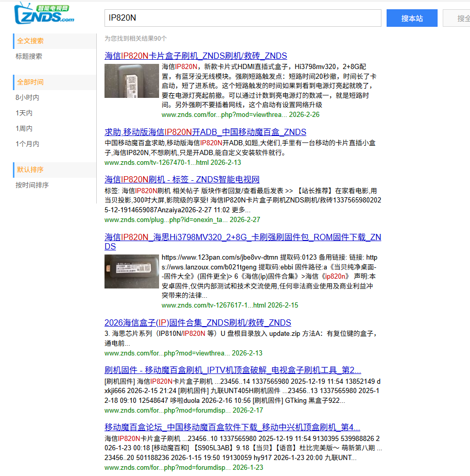Filter results to 1天内

(x=24, y=113)
